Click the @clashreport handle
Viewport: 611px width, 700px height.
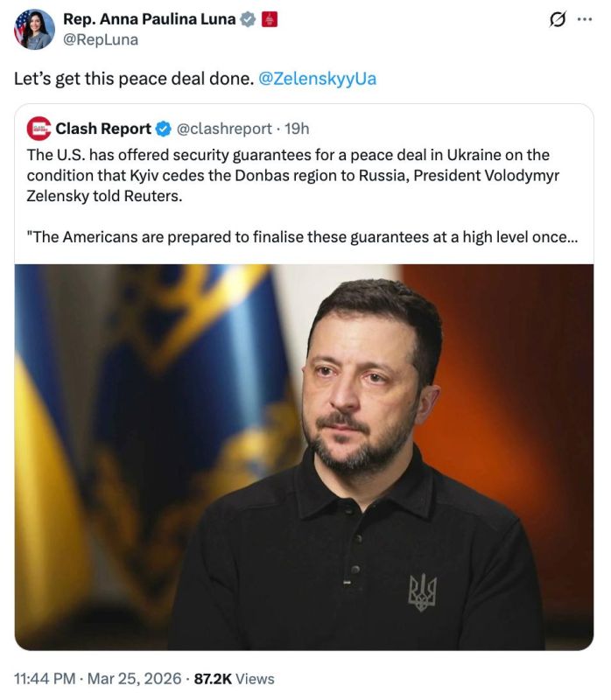(x=224, y=129)
